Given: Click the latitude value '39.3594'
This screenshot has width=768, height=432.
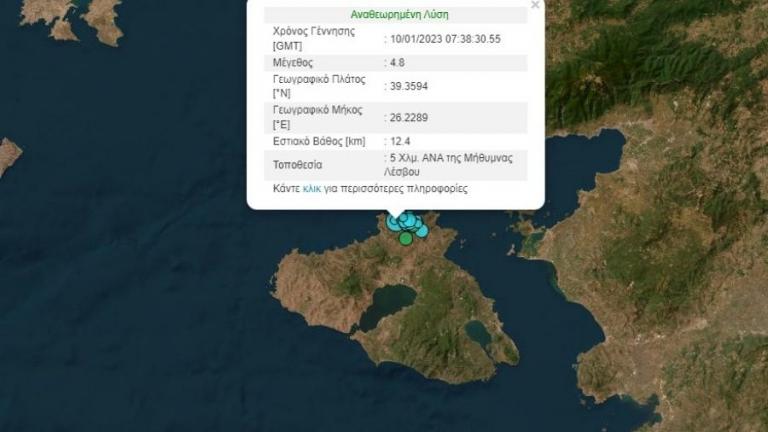Looking at the screenshot, I should [409, 86].
